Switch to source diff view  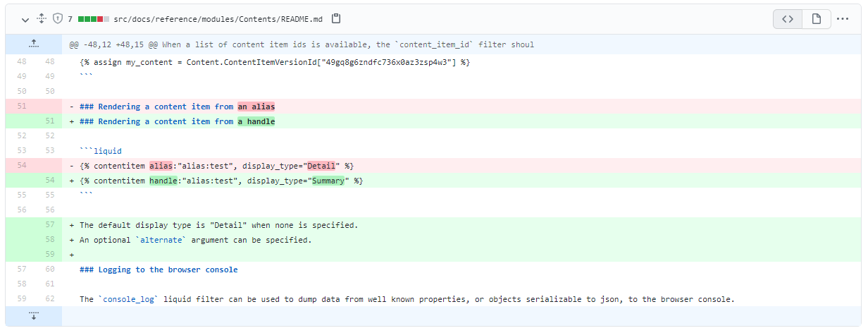(x=788, y=19)
